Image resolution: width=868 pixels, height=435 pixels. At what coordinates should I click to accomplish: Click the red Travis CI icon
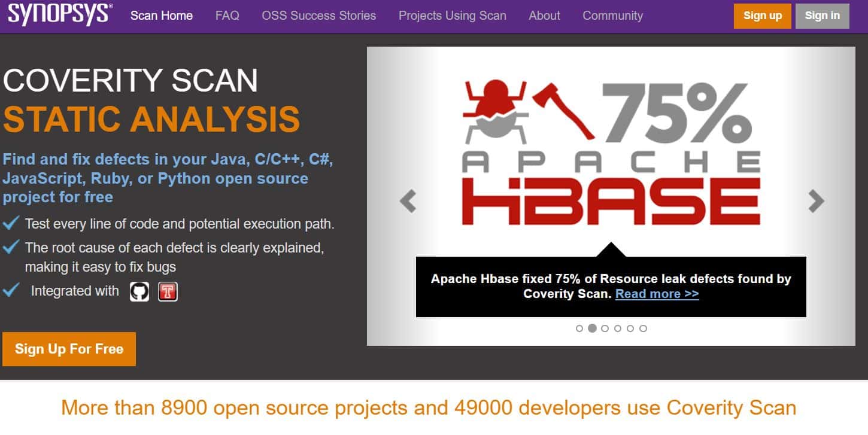pos(168,291)
